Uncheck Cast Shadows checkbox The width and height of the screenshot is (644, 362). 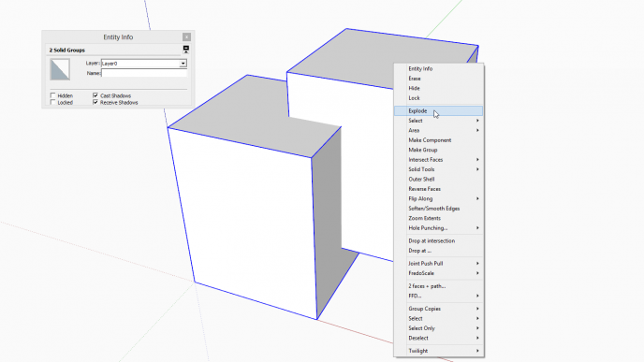pyautogui.click(x=95, y=95)
